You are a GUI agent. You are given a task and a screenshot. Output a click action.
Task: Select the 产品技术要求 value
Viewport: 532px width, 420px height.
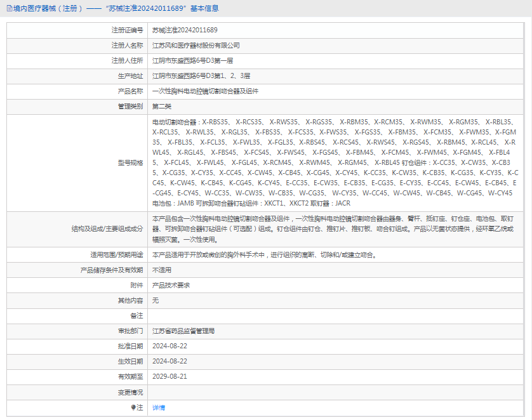[x=171, y=285]
